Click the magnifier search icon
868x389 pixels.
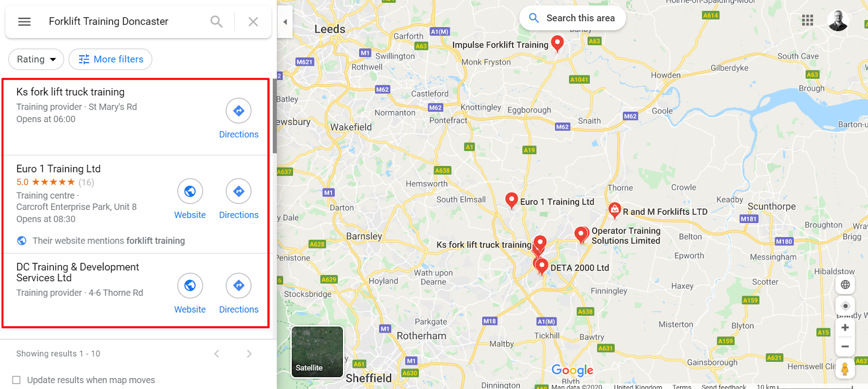click(216, 22)
